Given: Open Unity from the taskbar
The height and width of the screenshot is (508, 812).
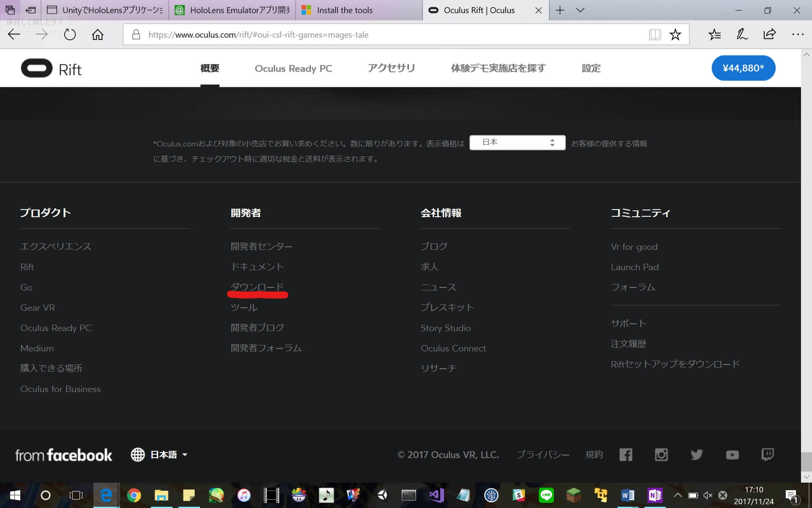Looking at the screenshot, I should pos(382,495).
